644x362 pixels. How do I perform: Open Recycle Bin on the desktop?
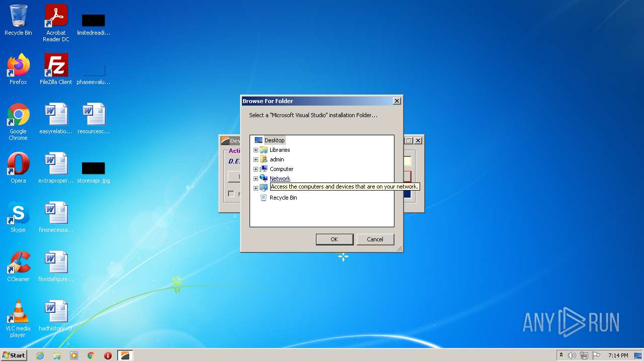(x=18, y=21)
